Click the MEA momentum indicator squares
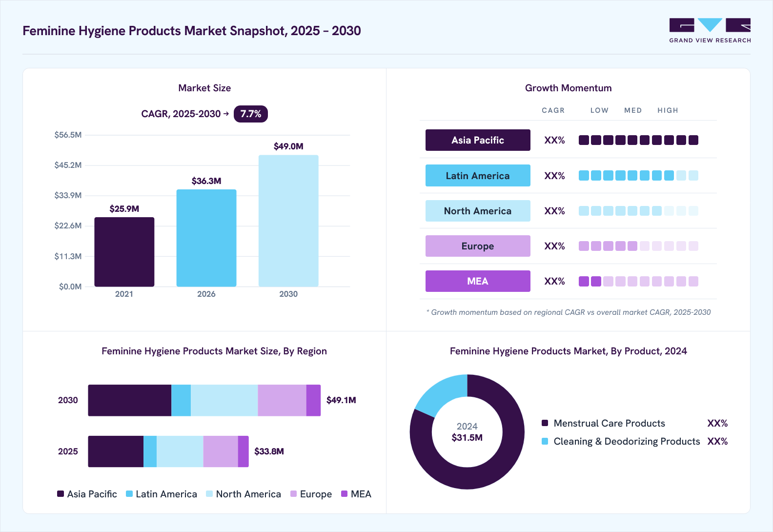Screen dimensions: 773x532 (638, 281)
